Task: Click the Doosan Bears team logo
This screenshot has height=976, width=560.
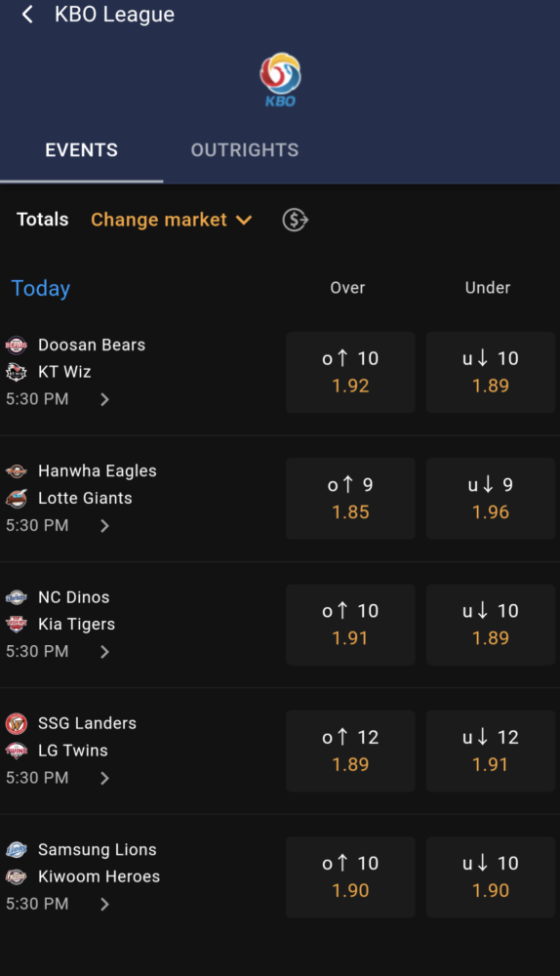Action: pos(17,345)
